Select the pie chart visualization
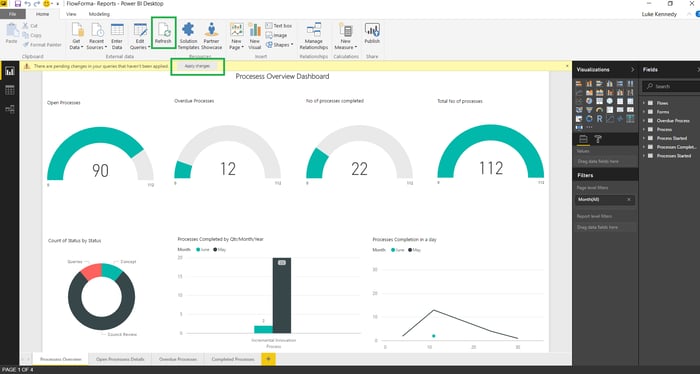700x374 pixels. [x=589, y=101]
